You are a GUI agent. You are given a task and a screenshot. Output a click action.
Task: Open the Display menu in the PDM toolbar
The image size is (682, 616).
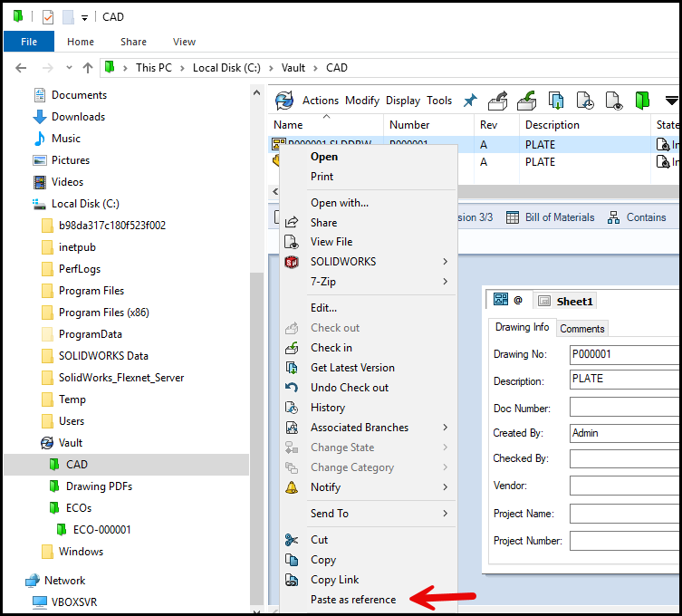click(403, 101)
